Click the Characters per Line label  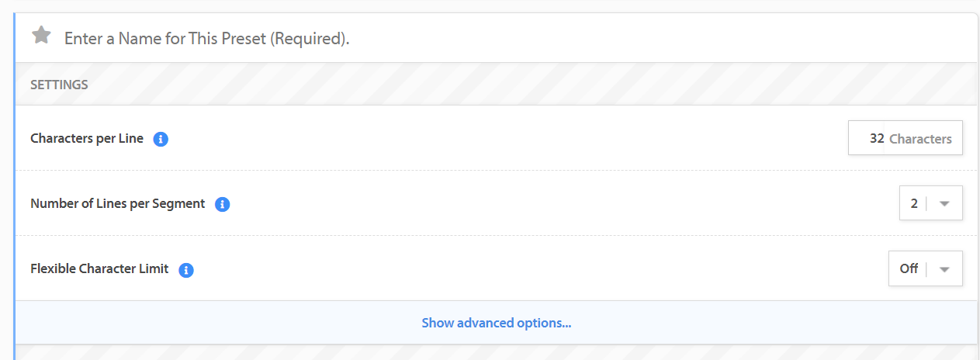[x=87, y=138]
